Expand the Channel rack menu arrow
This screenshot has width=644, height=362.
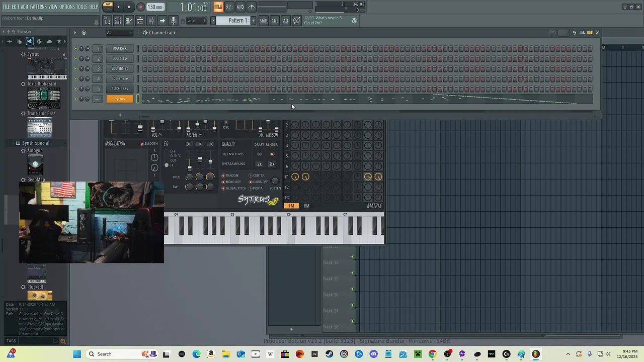tap(75, 33)
